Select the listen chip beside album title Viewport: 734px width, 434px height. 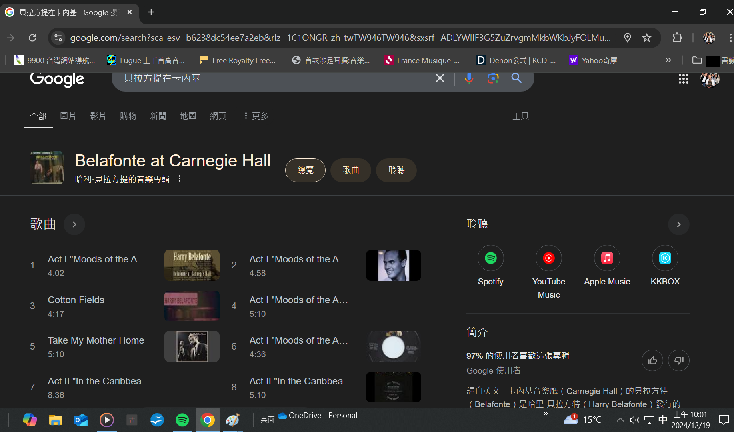pos(396,170)
